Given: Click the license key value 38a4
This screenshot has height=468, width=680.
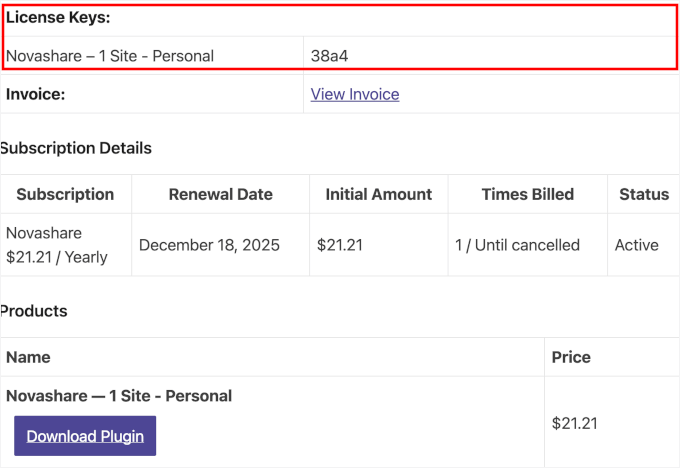Looking at the screenshot, I should click(x=329, y=56).
